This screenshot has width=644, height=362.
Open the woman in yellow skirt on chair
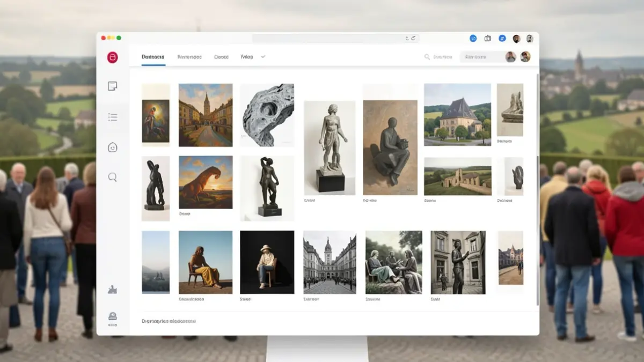pos(206,262)
